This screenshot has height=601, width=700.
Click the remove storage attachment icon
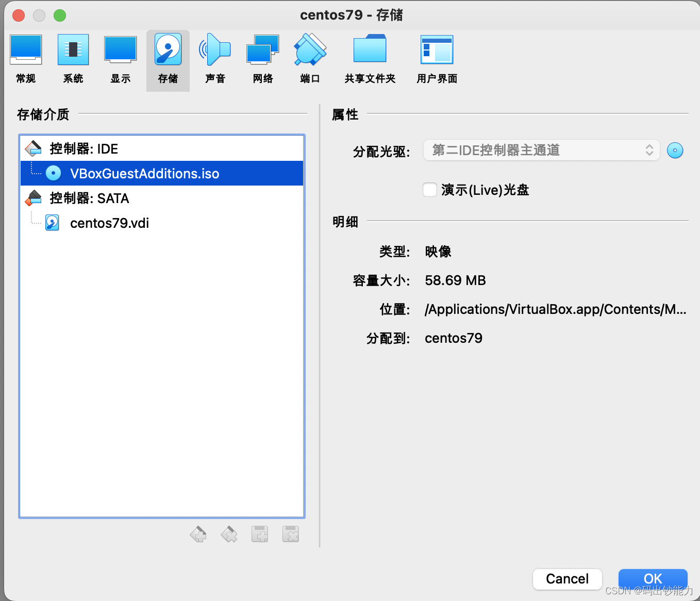tap(291, 535)
